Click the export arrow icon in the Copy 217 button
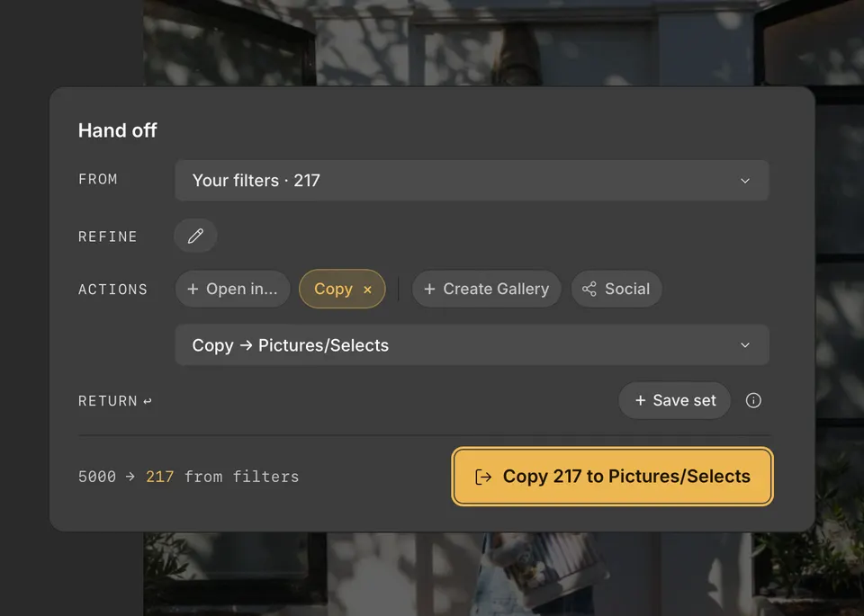 coord(483,477)
